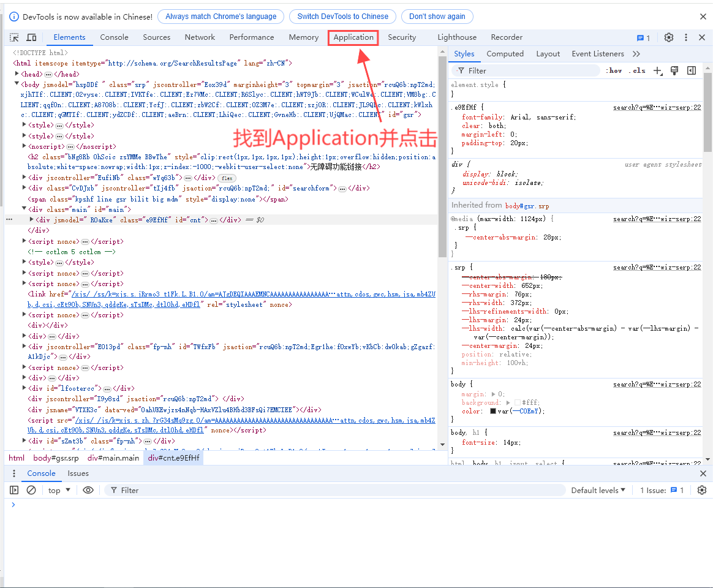This screenshot has width=713, height=588.
Task: Select the html breadcrumb item
Action: pos(17,458)
